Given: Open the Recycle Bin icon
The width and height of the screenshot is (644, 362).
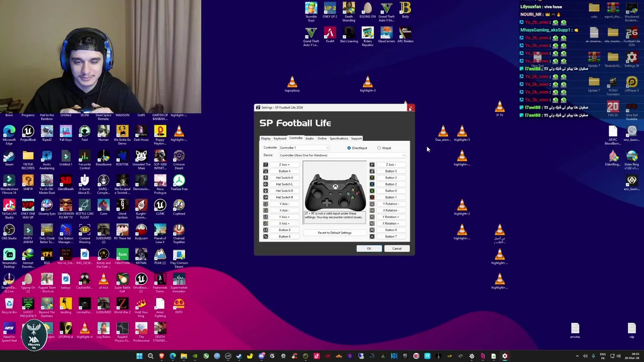Looking at the screenshot, I should point(9,306).
